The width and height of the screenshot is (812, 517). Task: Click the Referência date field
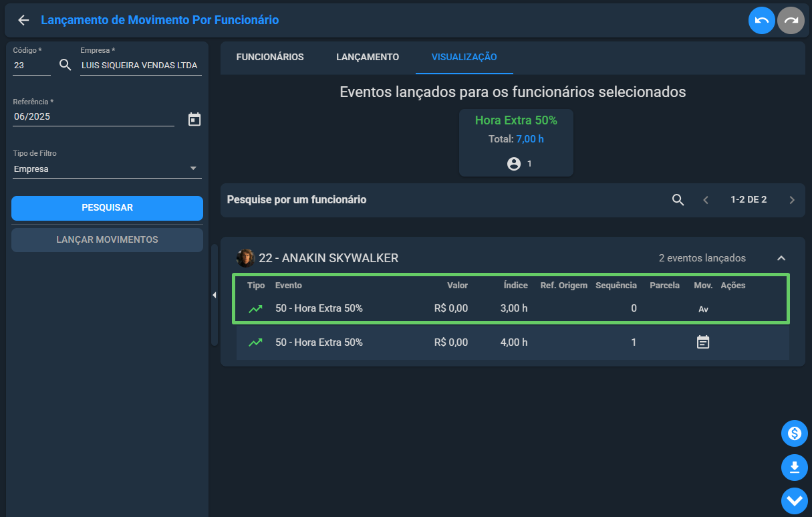pos(94,116)
